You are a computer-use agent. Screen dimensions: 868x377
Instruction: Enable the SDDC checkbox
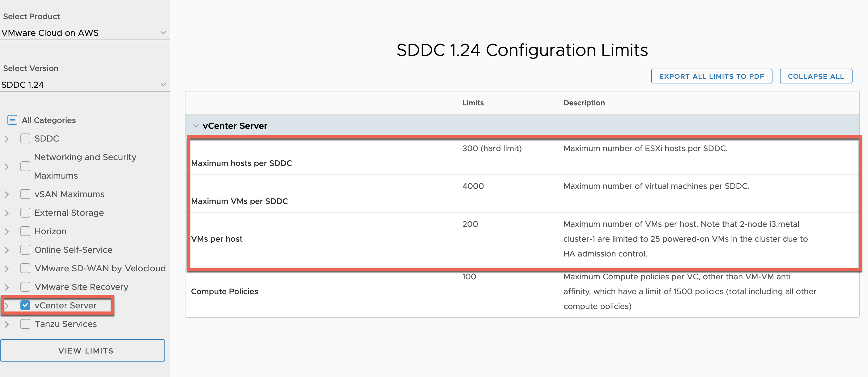pyautogui.click(x=25, y=138)
